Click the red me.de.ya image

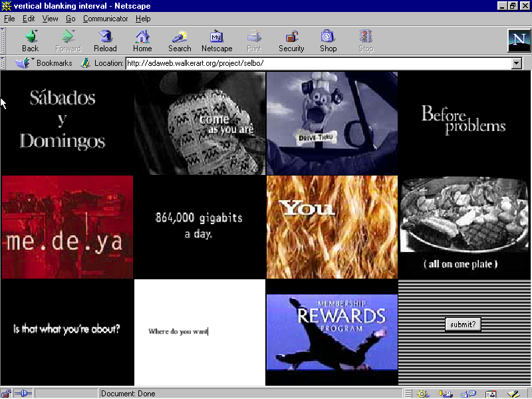tap(67, 227)
